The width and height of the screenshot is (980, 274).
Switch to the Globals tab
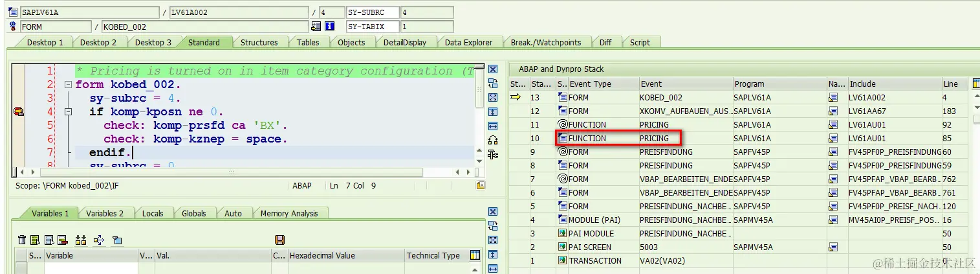193,213
